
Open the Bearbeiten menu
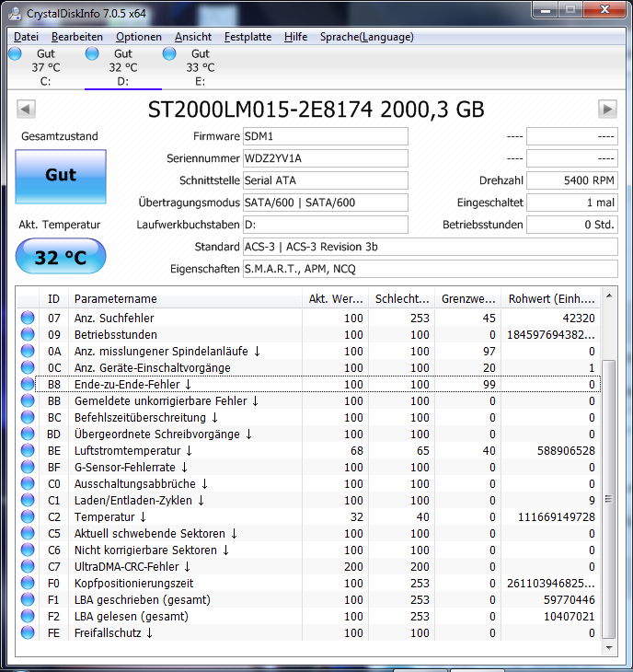click(77, 37)
